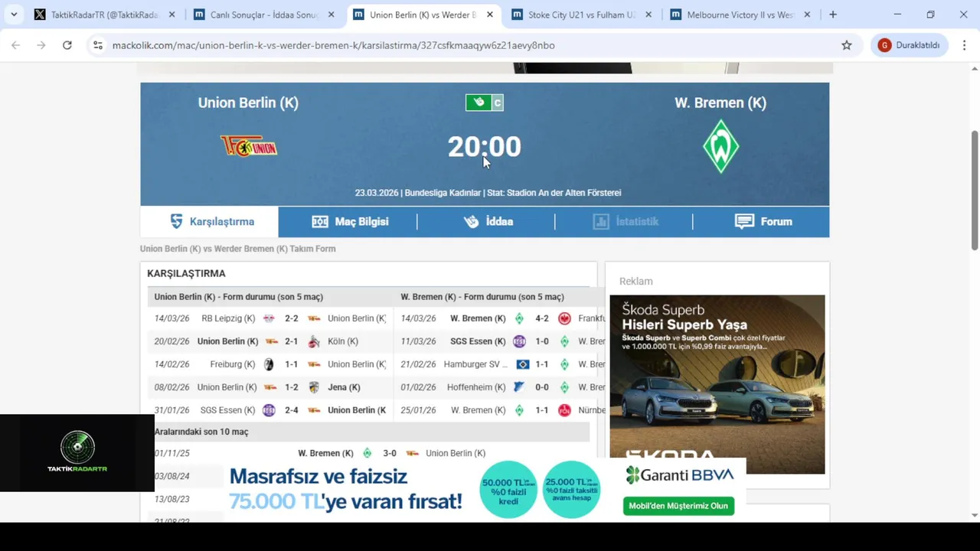Open a new browser tab

click(833, 15)
